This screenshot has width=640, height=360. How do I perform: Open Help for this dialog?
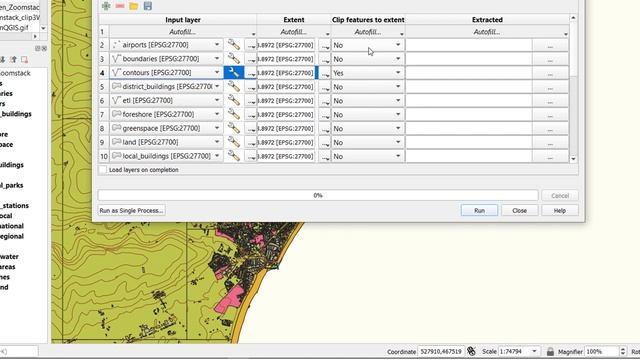coord(560,210)
